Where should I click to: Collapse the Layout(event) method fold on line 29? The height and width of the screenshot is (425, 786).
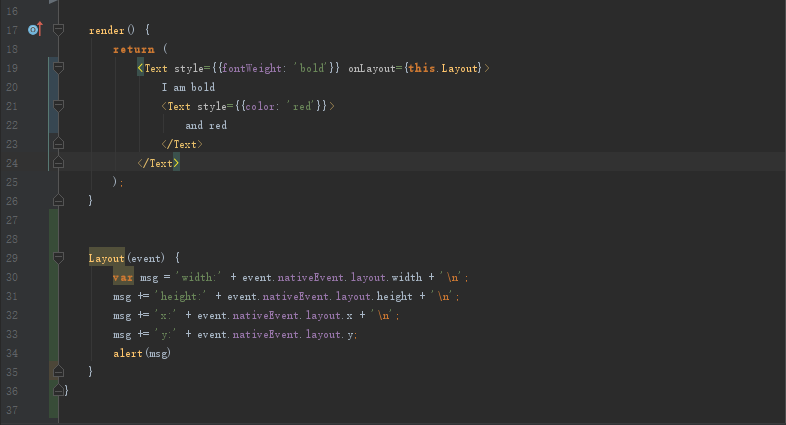58,258
